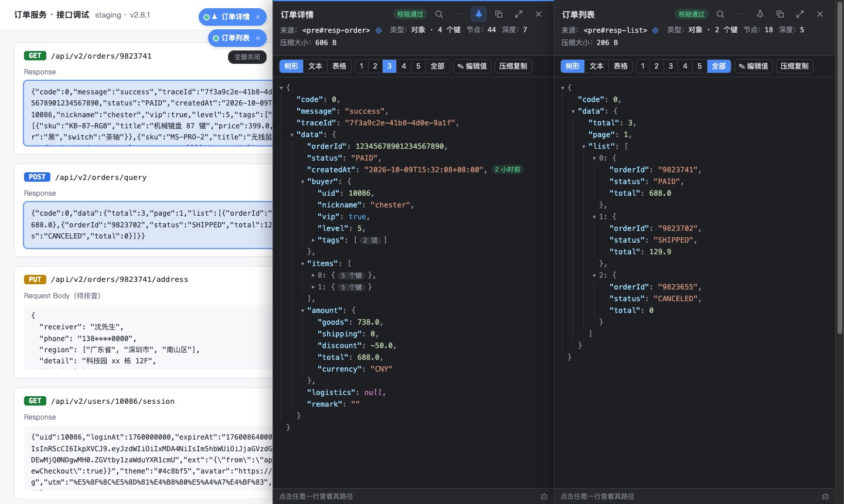Click 编辑值 in the 订单详情 panel
Viewport: 844px width, 504px height.
[x=472, y=66]
